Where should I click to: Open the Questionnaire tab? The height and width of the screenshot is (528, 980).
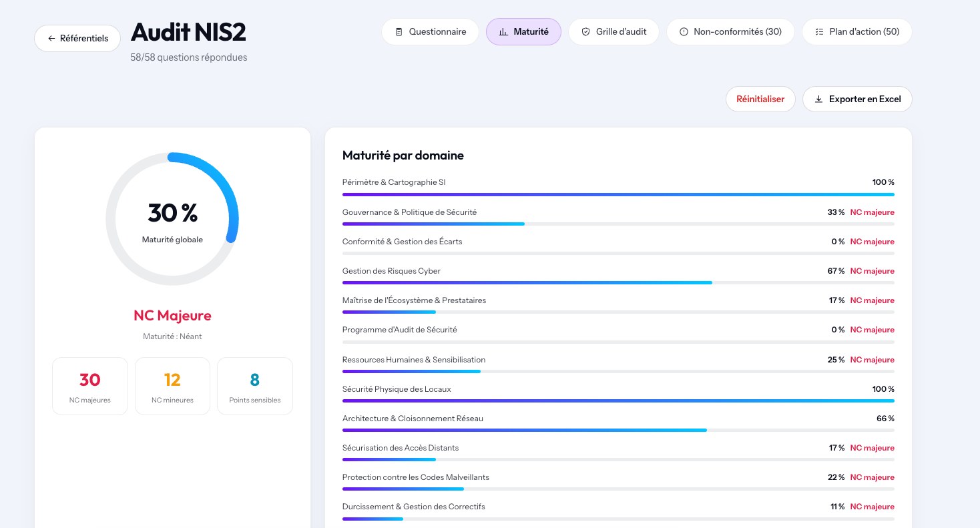[x=430, y=32]
